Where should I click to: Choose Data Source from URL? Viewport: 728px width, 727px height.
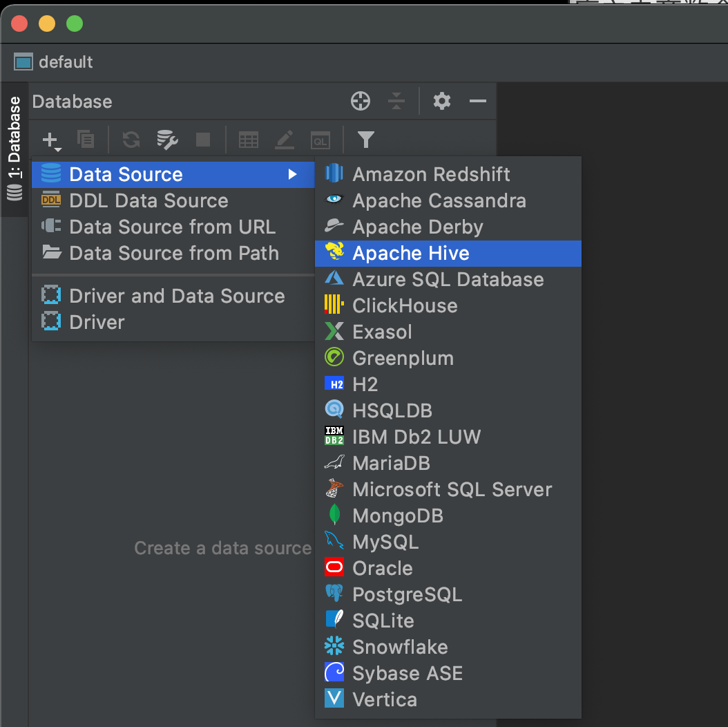click(173, 227)
